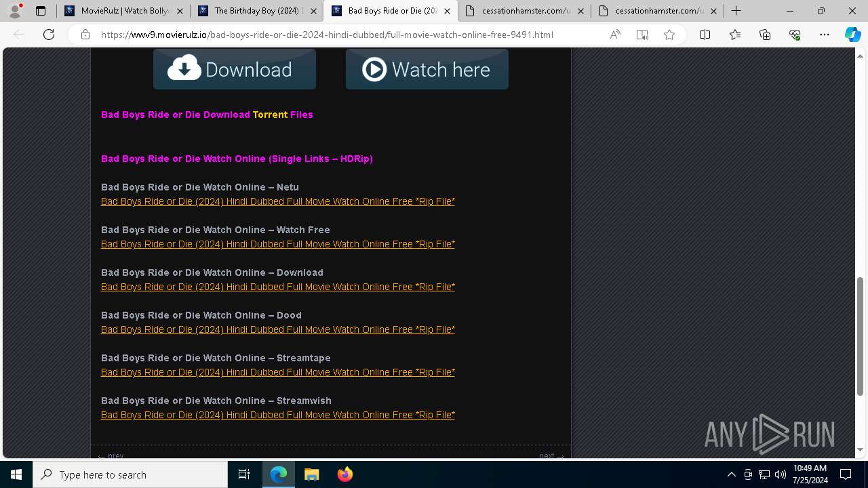Click the big Download button
The height and width of the screenshot is (488, 868).
(x=235, y=69)
